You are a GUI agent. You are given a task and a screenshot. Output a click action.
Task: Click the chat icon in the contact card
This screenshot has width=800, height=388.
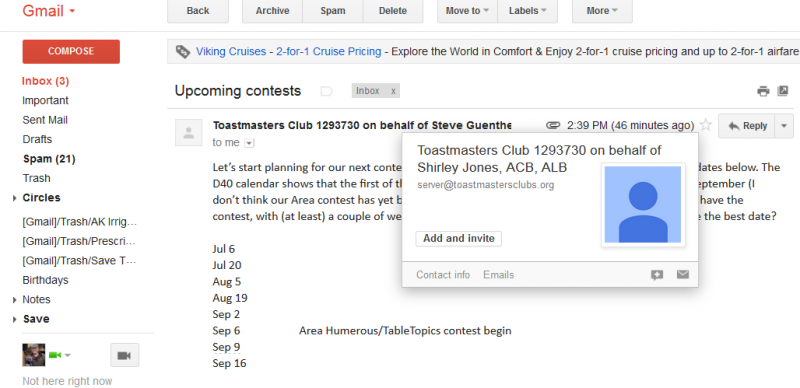point(657,275)
